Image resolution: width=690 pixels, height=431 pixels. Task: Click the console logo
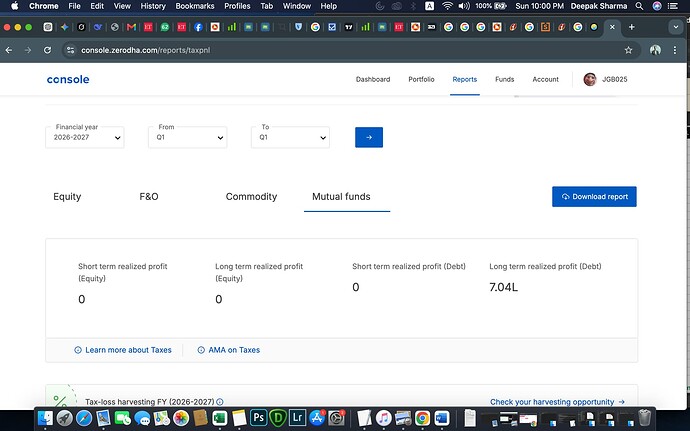click(68, 79)
